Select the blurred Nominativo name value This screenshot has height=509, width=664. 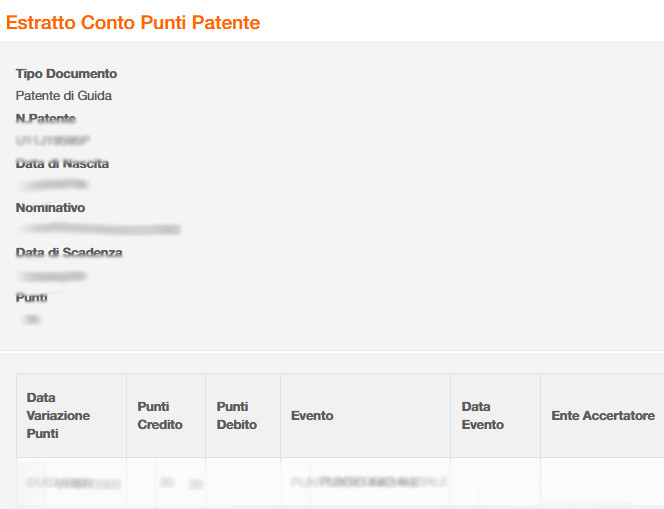pyautogui.click(x=98, y=230)
